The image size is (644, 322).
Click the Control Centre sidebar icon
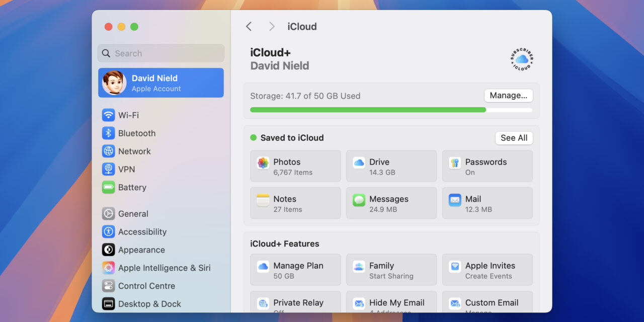click(x=109, y=286)
